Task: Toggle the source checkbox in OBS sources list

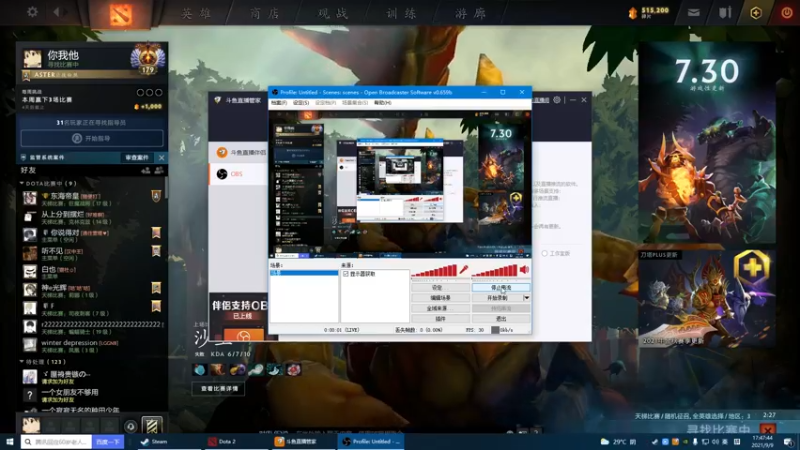Action: pyautogui.click(x=345, y=274)
